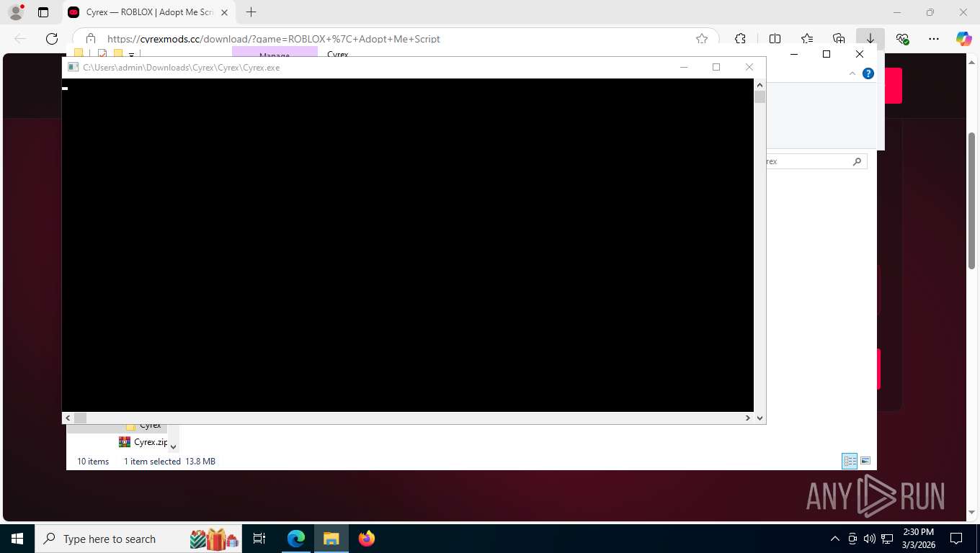Open the Windows Start menu
This screenshot has width=980, height=553.
click(x=17, y=539)
